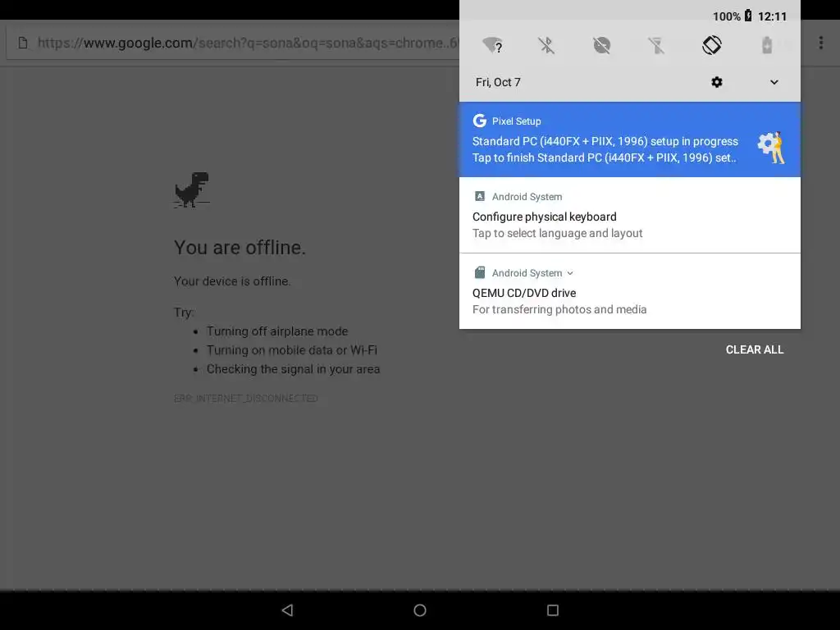Toggle the battery saver quick setting

(767, 45)
